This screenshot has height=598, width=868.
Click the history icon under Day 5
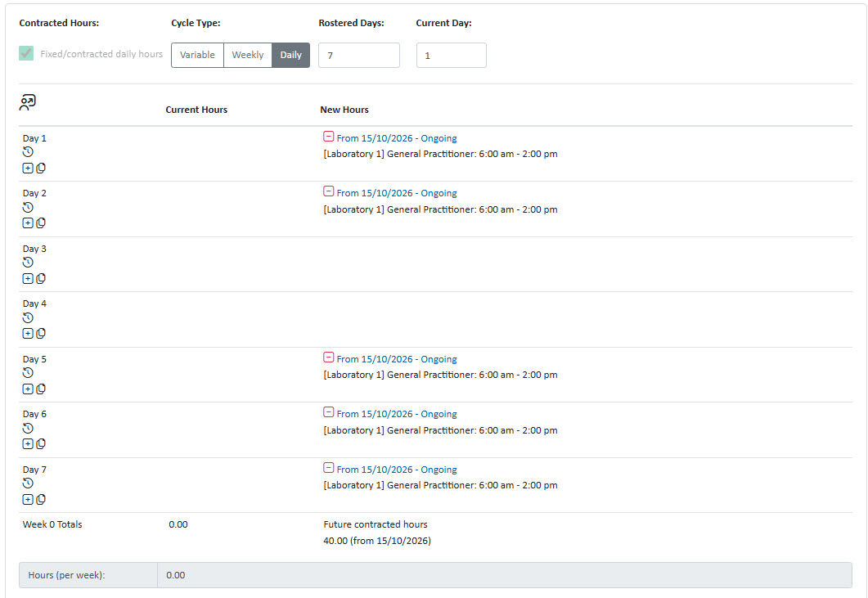pos(28,373)
